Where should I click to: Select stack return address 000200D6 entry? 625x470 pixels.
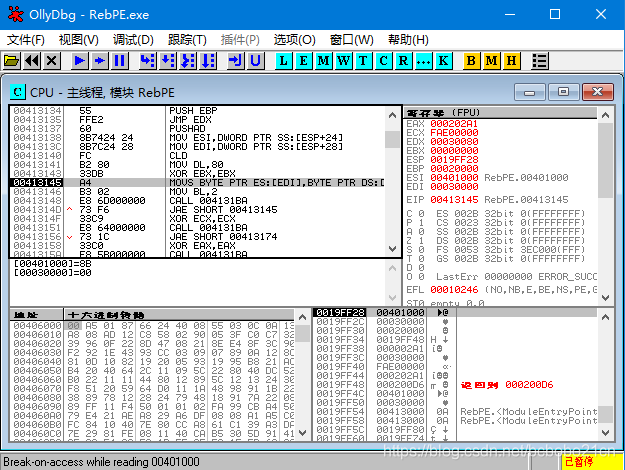point(454,385)
